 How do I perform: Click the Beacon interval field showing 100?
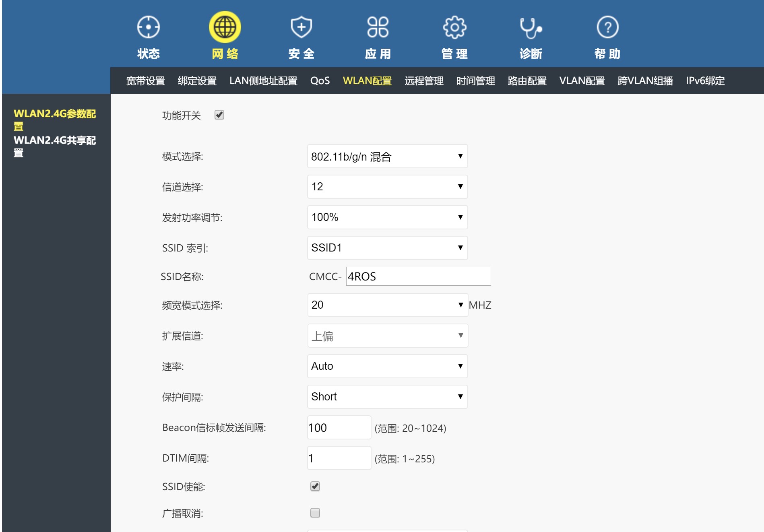pyautogui.click(x=339, y=428)
